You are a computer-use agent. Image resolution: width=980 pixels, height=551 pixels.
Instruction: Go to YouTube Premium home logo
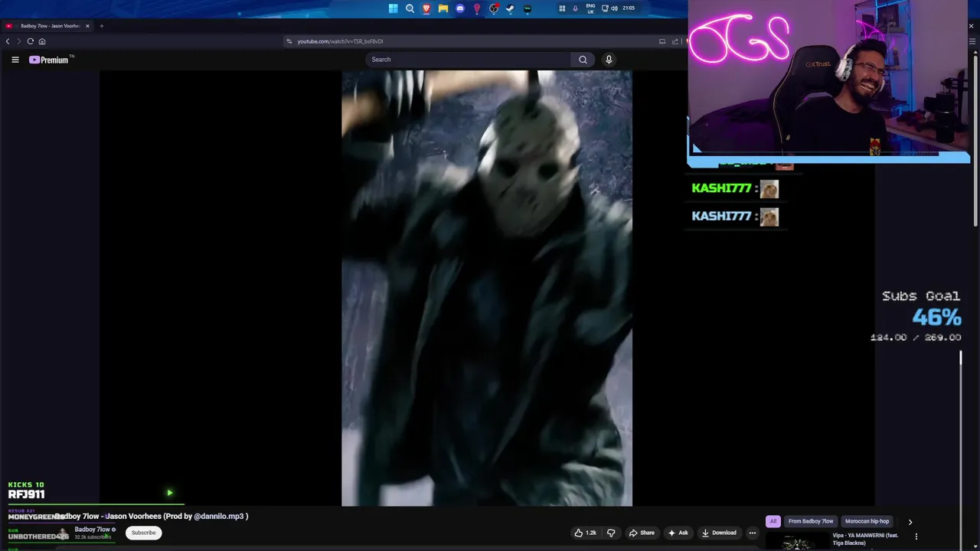(x=51, y=60)
